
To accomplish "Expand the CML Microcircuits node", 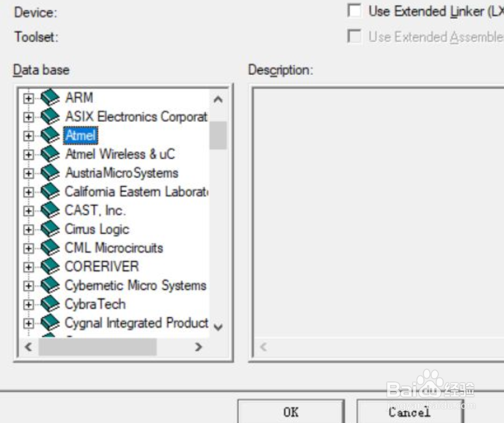I will click(29, 248).
